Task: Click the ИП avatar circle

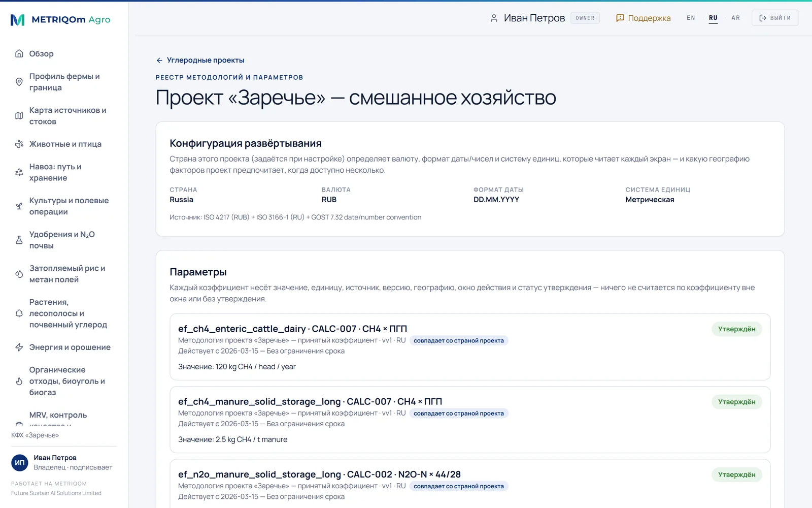Action: click(x=20, y=462)
